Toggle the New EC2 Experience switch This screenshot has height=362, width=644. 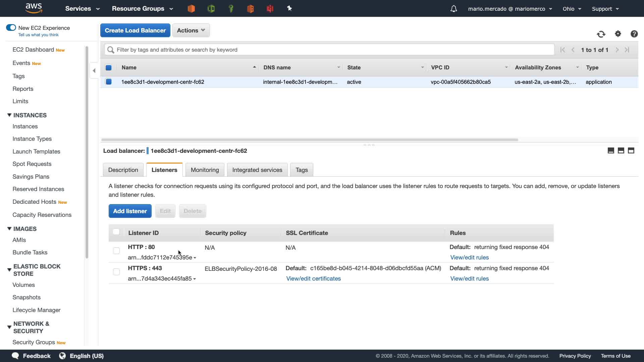tap(11, 27)
